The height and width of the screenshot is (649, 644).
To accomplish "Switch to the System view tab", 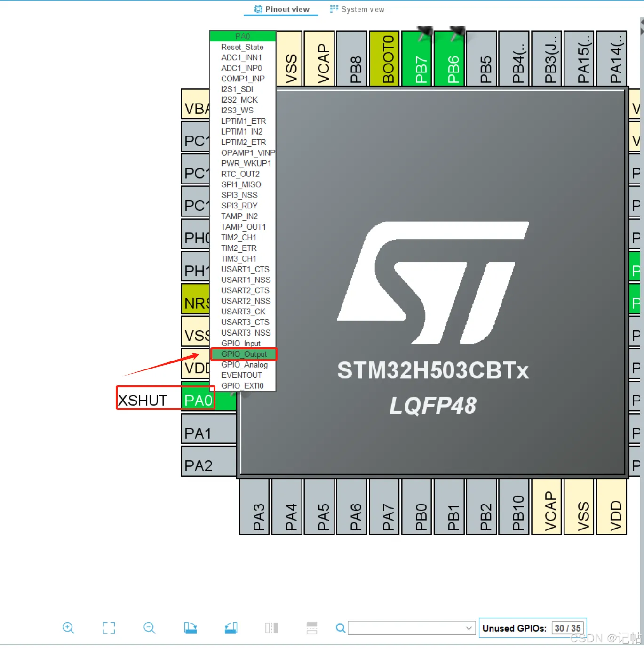I will tap(357, 9).
